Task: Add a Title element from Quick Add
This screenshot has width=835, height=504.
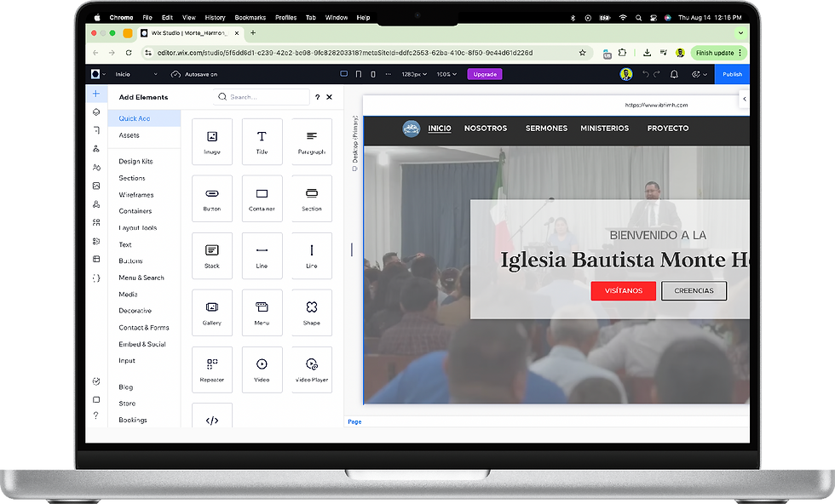Action: click(x=262, y=141)
